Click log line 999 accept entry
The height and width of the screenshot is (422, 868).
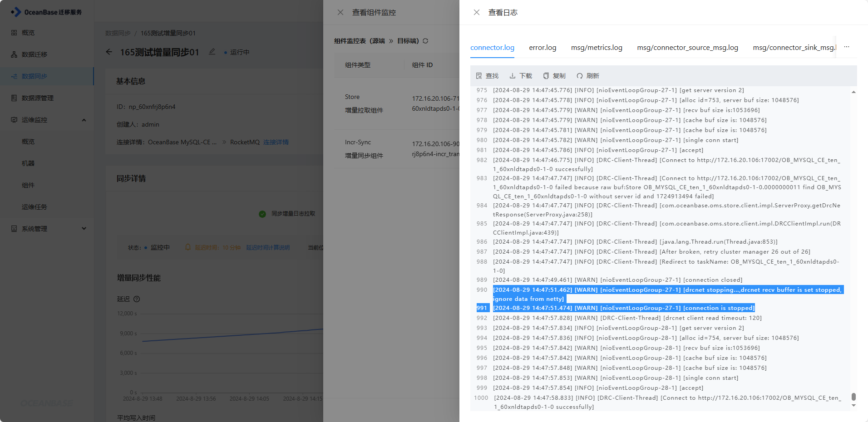pyautogui.click(x=598, y=388)
